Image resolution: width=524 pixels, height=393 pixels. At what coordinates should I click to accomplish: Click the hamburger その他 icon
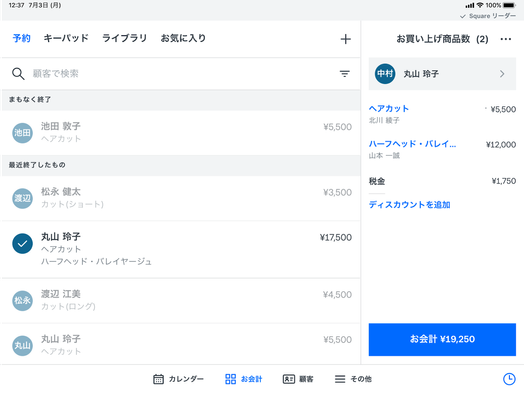tap(340, 379)
